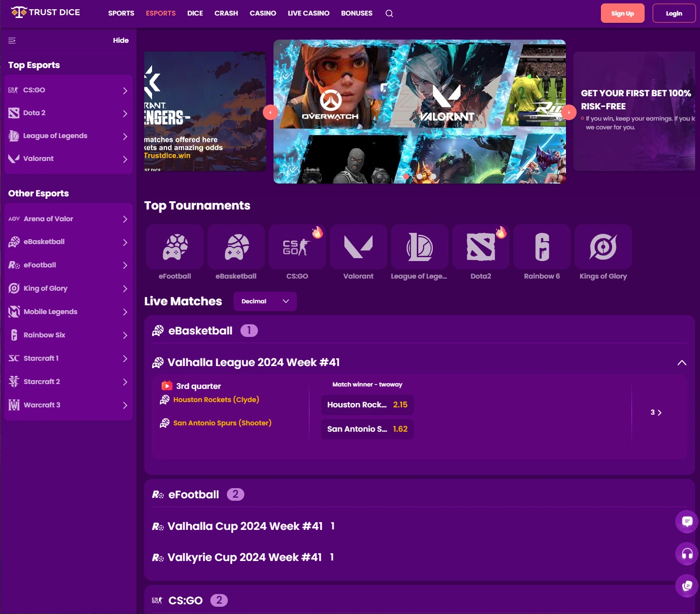Open the Houston Rockets (Clyde) team link
The image size is (700, 614).
tap(216, 400)
